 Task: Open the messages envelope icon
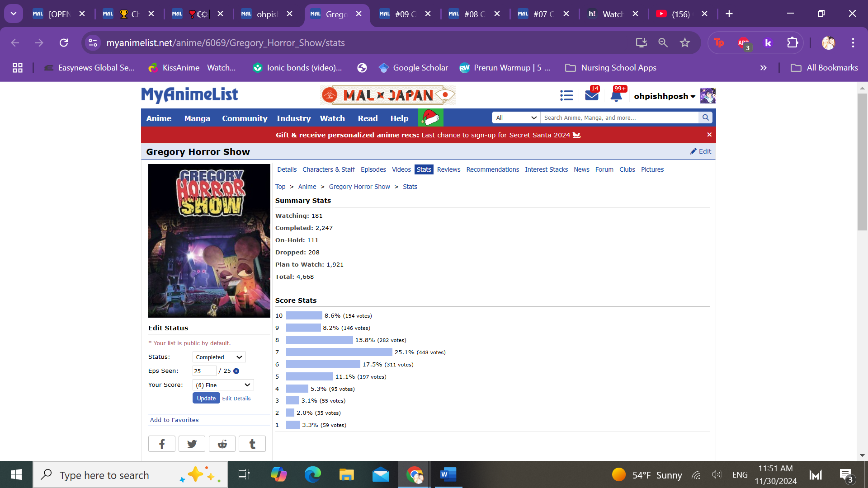click(x=591, y=96)
